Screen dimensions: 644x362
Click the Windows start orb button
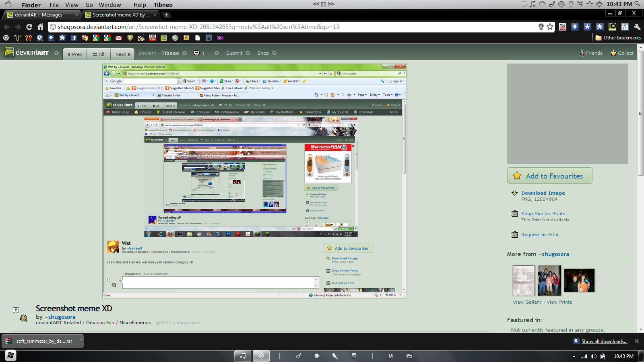(10, 356)
